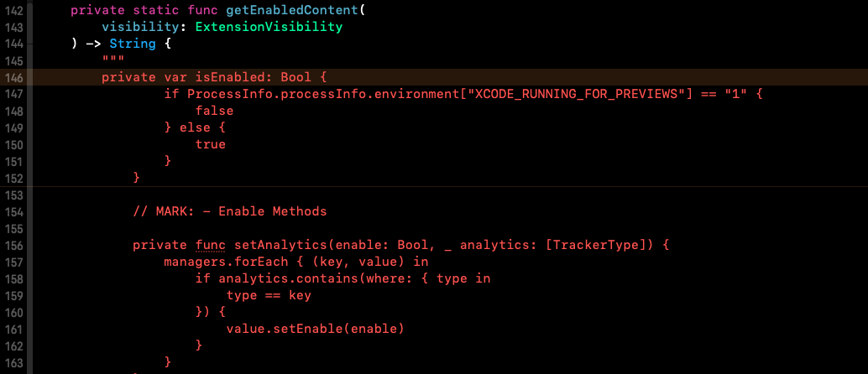Click line number 160 in the gutter

coord(15,312)
